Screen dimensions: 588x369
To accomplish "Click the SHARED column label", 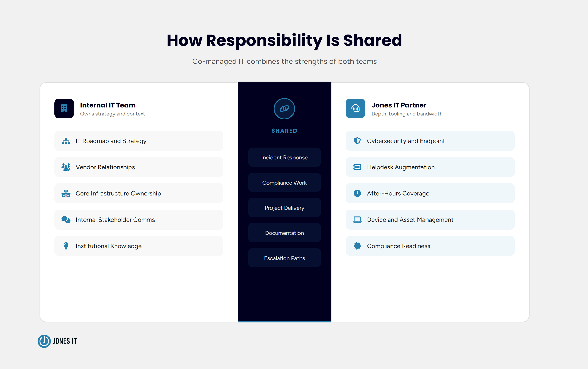I will click(284, 131).
